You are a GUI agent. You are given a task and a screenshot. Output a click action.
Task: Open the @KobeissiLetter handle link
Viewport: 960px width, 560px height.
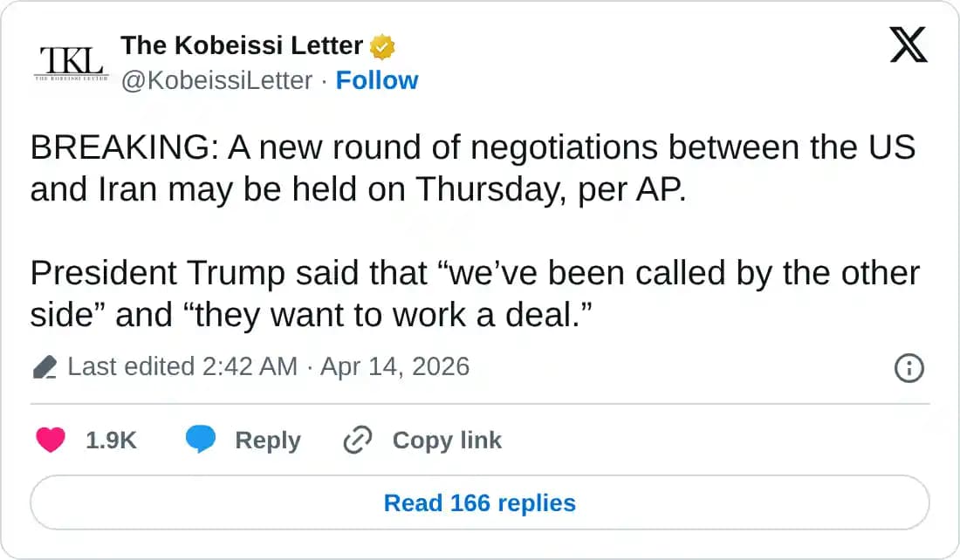pos(216,80)
